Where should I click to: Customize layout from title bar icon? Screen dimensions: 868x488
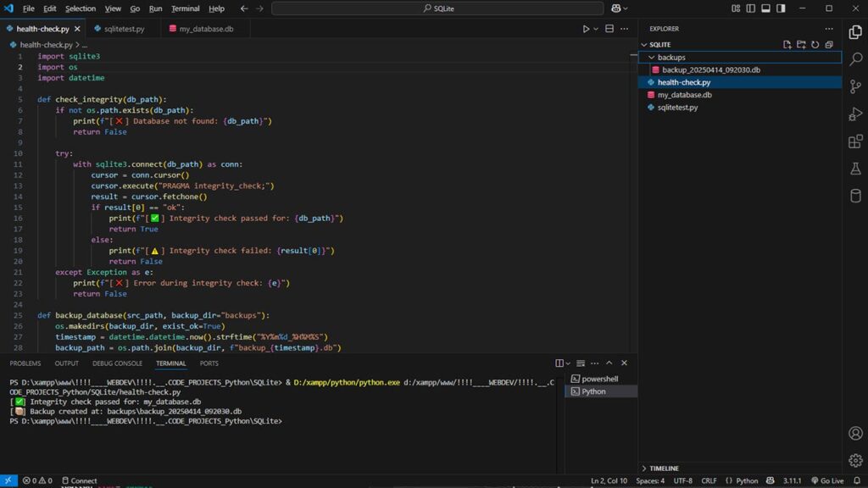tap(736, 8)
